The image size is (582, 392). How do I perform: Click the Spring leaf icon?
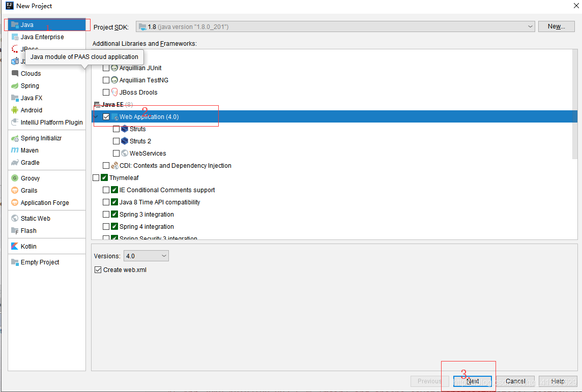coord(15,85)
